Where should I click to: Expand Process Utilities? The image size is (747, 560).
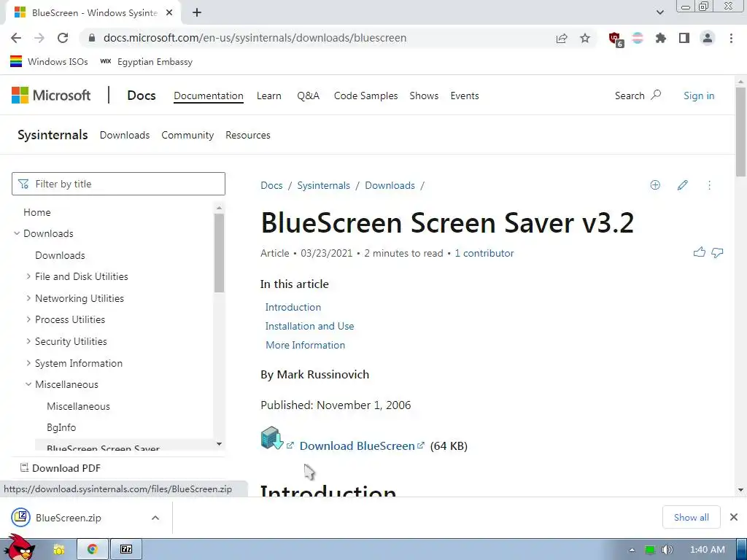point(28,319)
